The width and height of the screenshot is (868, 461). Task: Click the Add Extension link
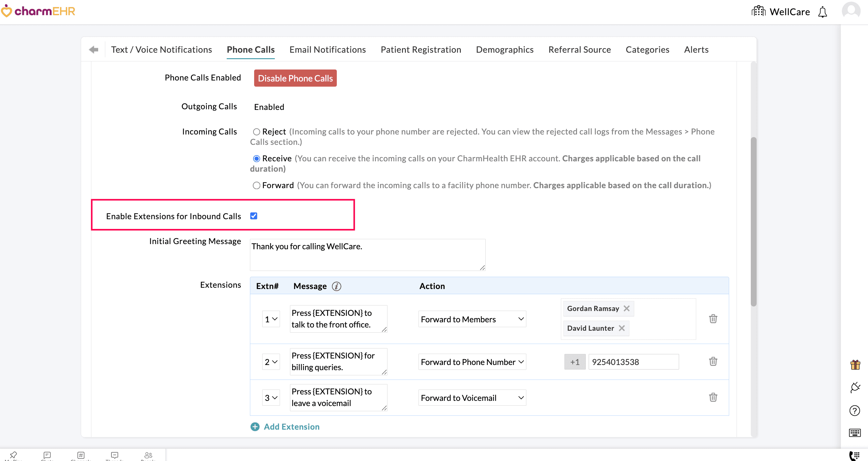[291, 427]
